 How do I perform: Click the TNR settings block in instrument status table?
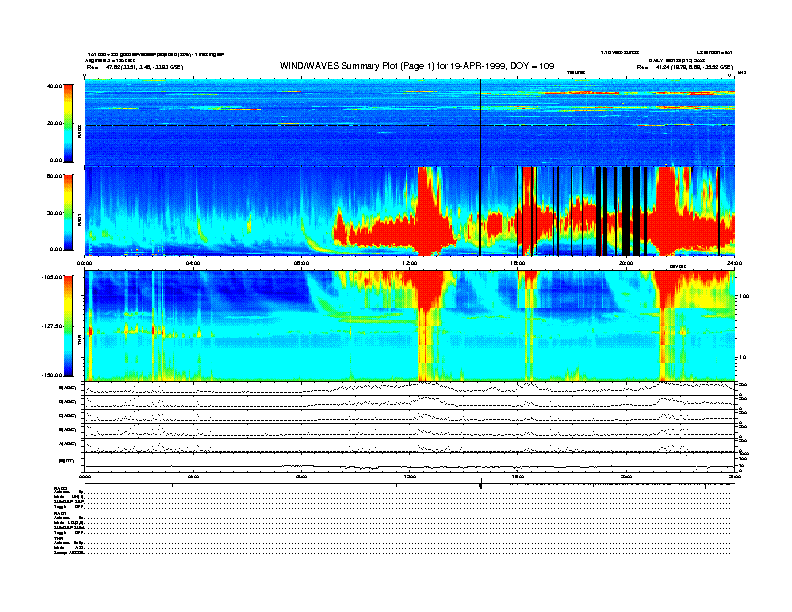[x=69, y=545]
